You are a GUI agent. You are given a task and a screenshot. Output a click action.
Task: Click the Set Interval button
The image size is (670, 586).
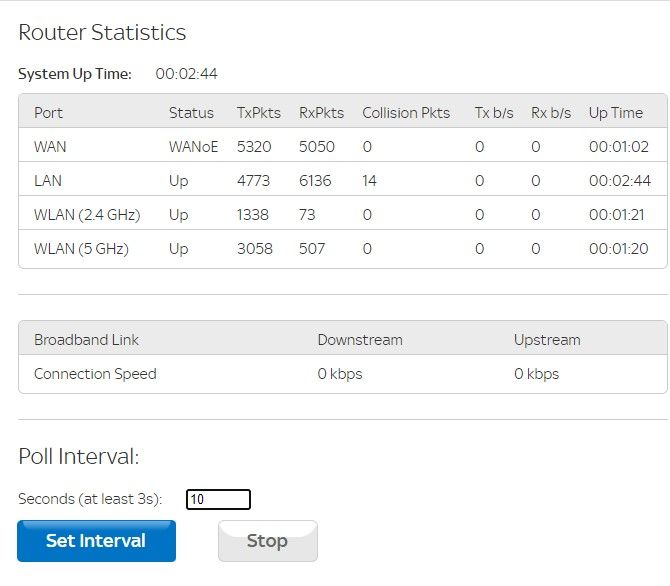click(x=96, y=541)
